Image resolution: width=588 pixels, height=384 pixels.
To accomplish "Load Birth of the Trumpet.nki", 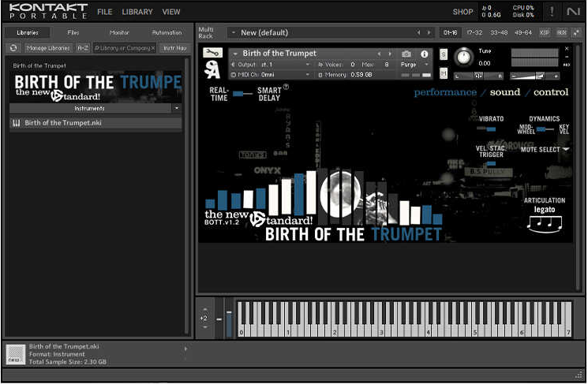I will coord(96,123).
